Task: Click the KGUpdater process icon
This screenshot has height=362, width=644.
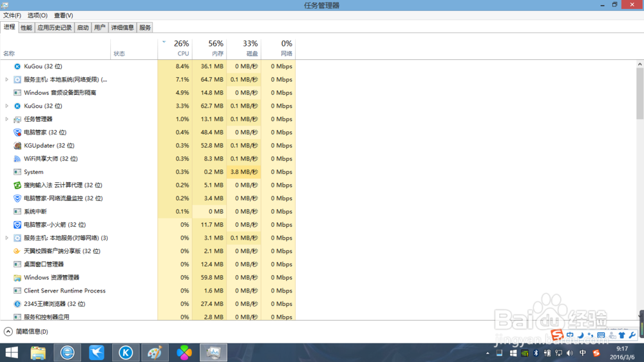Action: [17, 146]
